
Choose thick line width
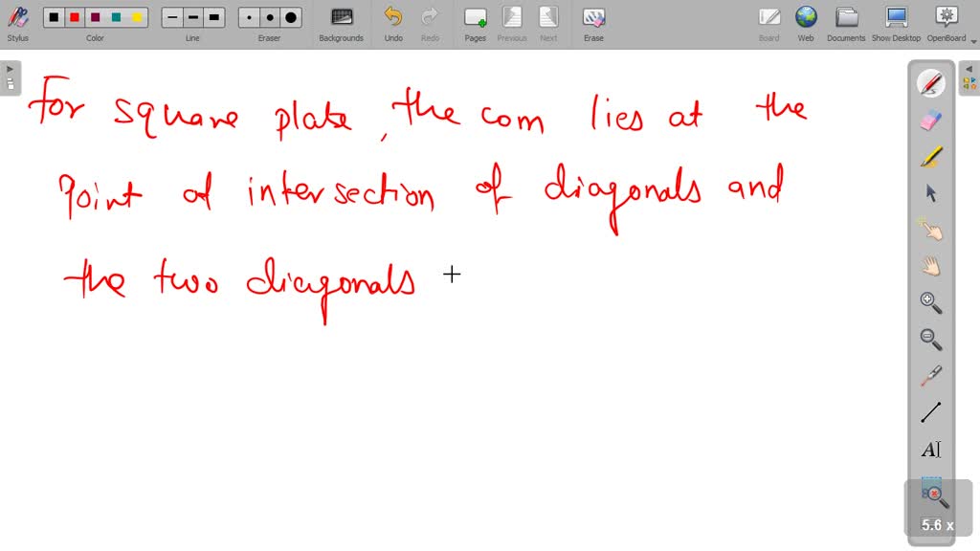pos(213,17)
